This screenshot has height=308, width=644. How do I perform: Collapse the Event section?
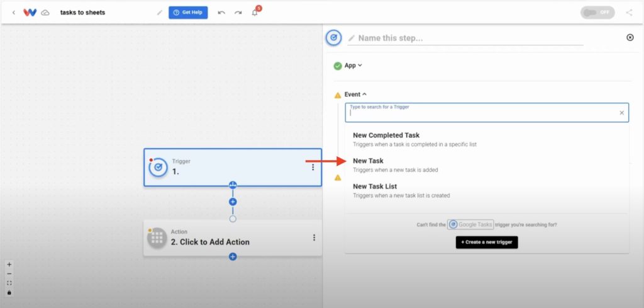click(355, 94)
